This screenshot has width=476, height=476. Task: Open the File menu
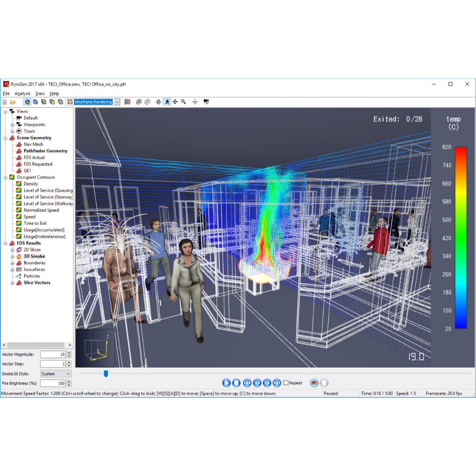point(6,93)
